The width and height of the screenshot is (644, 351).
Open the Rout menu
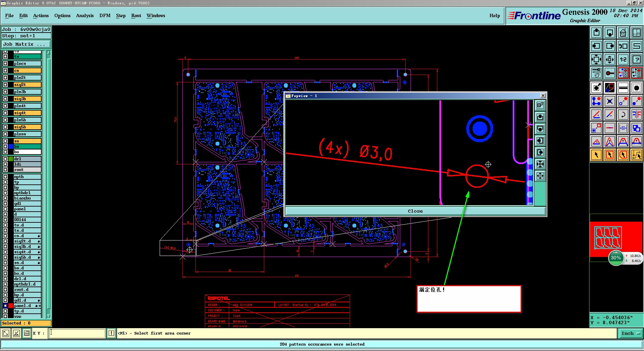(136, 15)
